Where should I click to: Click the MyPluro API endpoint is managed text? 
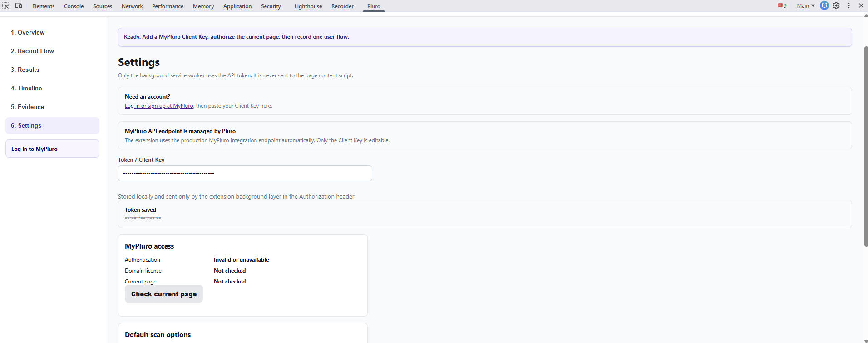click(180, 131)
